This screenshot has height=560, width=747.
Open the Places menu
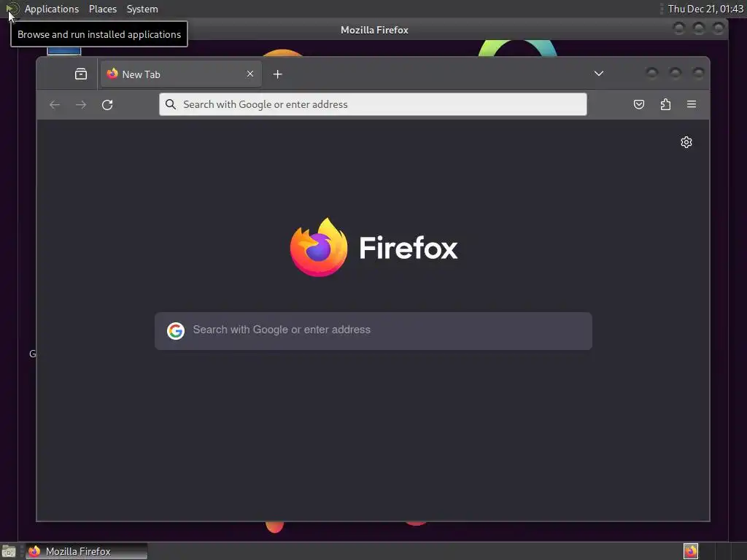103,9
